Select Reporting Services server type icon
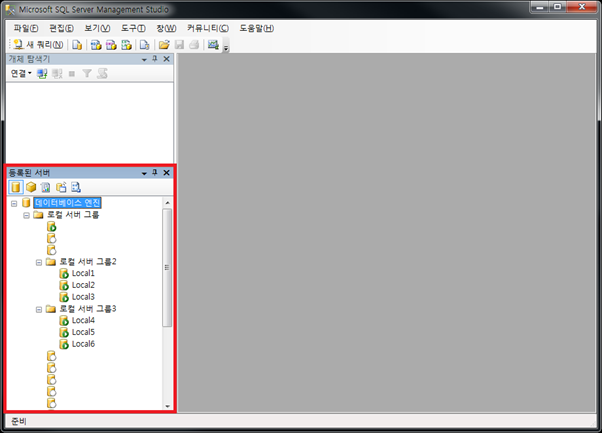Image resolution: width=602 pixels, height=433 pixels. (x=46, y=187)
